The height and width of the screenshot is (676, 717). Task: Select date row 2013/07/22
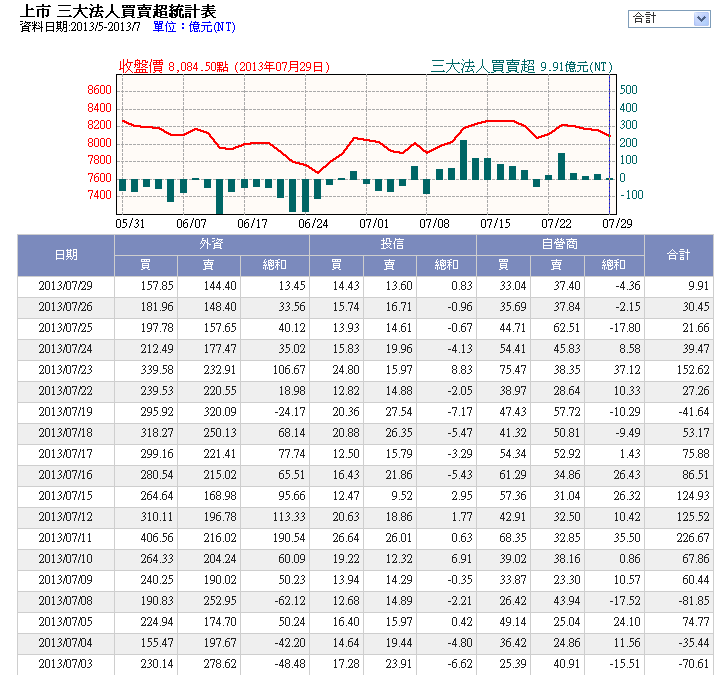(65, 391)
